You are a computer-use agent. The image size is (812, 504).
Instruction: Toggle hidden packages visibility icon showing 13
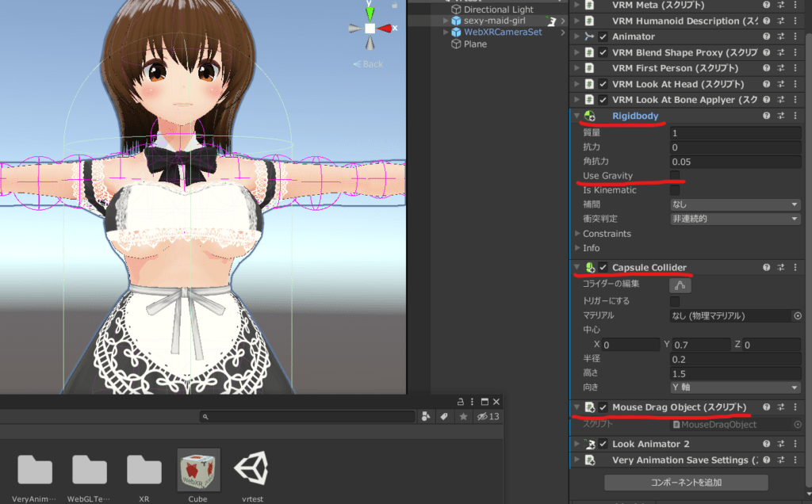click(488, 417)
